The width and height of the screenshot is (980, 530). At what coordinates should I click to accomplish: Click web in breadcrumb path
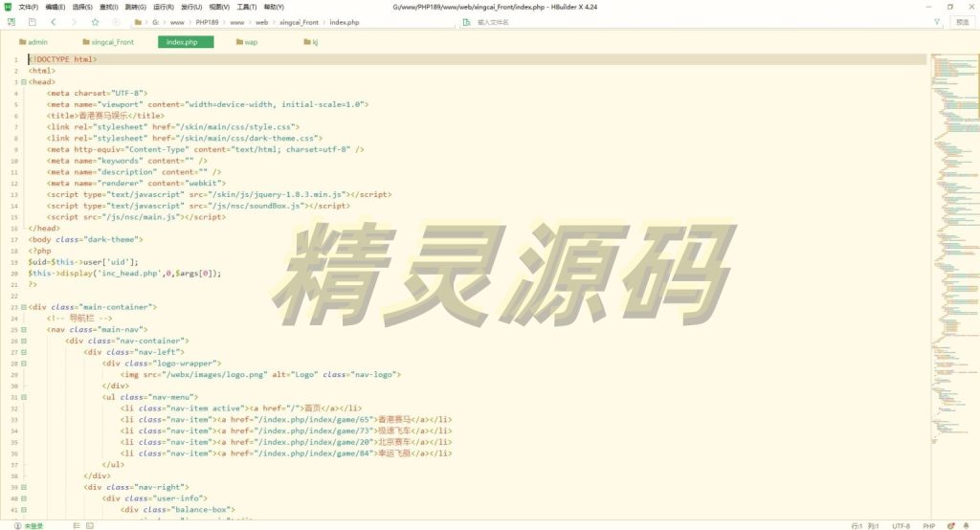[262, 22]
